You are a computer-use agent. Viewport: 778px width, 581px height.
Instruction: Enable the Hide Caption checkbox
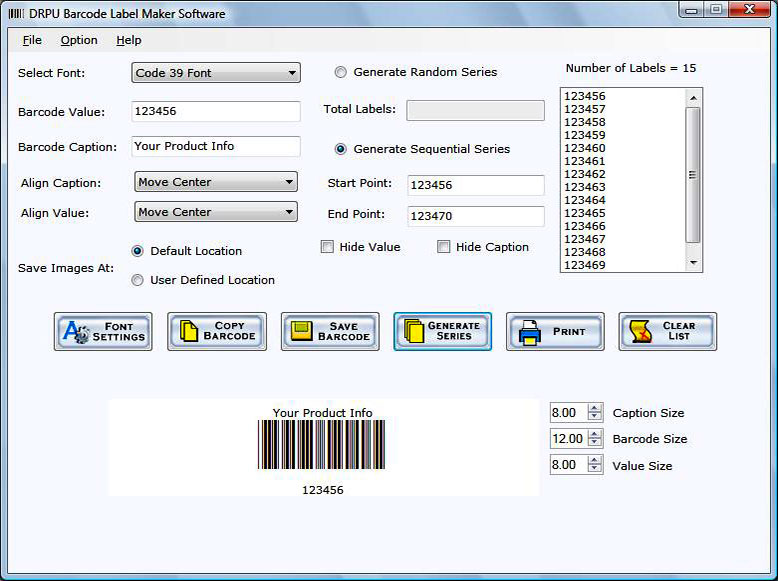[444, 247]
